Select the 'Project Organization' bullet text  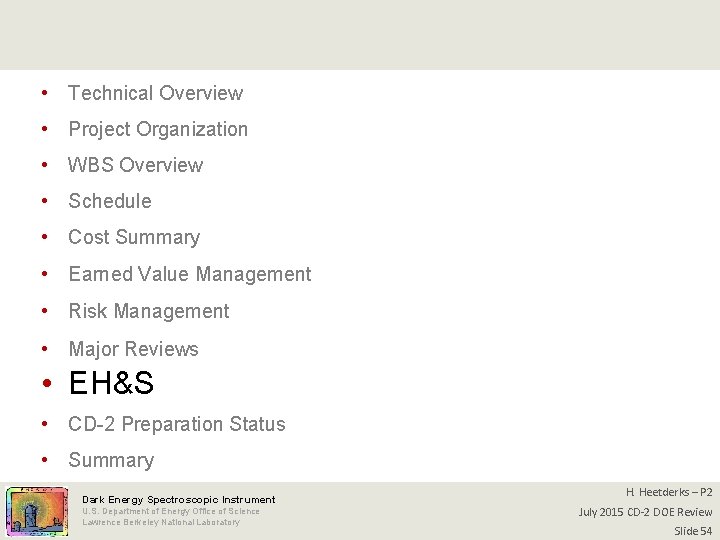(x=158, y=129)
